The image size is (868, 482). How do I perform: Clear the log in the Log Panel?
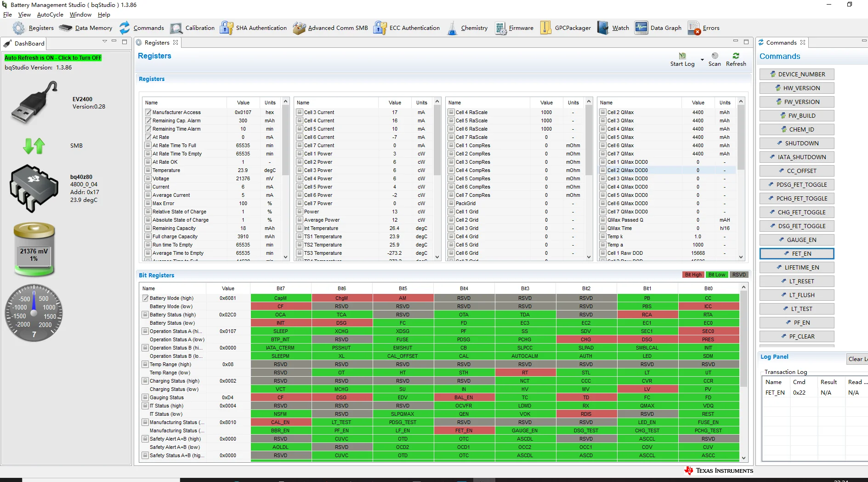coord(857,359)
